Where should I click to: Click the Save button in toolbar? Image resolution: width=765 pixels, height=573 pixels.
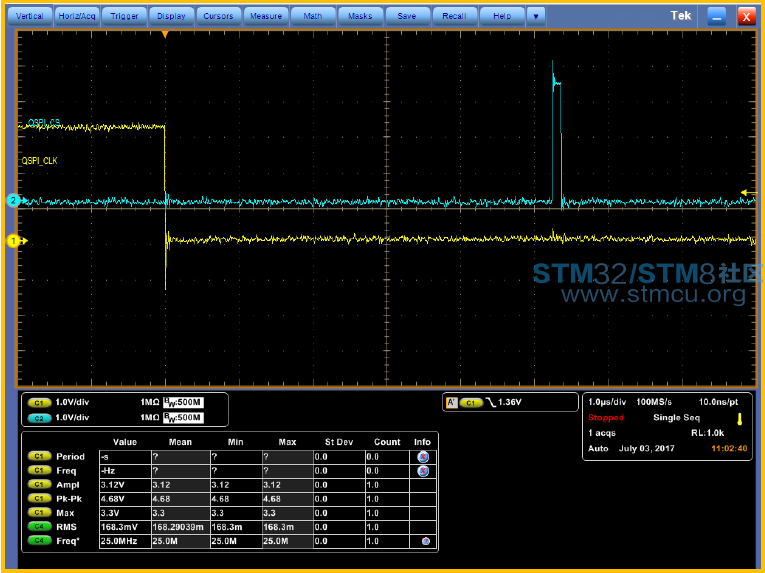pos(407,16)
